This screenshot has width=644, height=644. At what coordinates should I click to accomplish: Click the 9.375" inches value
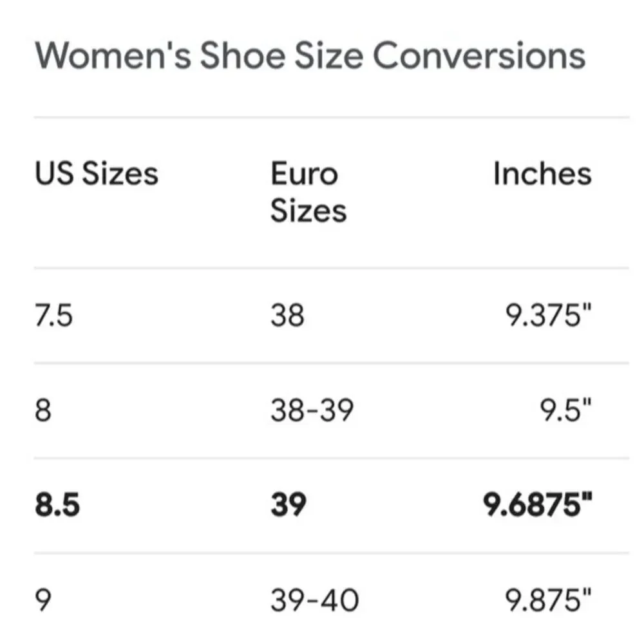tap(547, 316)
